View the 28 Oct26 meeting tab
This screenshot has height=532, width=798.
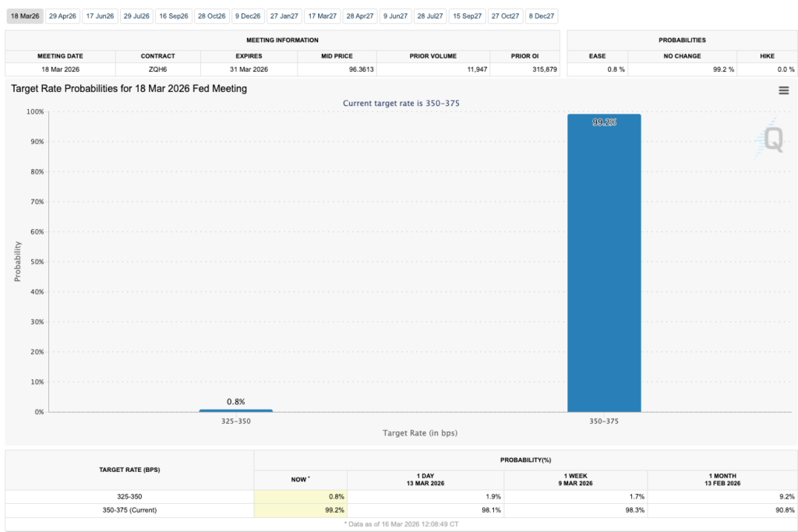[211, 16]
